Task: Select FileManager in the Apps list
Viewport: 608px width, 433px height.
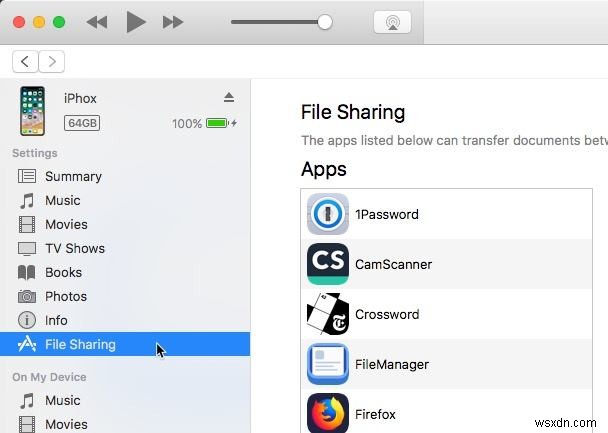Action: pos(446,364)
